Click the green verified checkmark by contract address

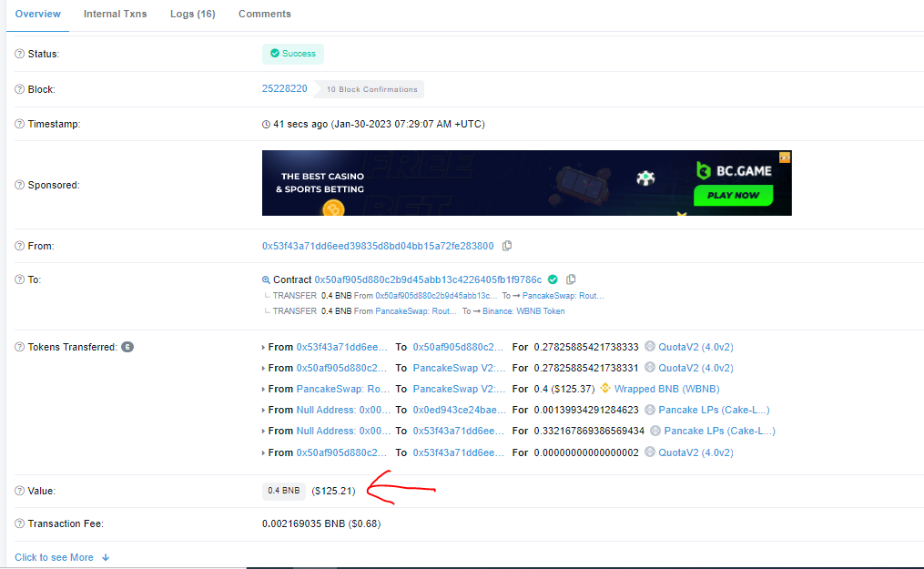point(553,279)
